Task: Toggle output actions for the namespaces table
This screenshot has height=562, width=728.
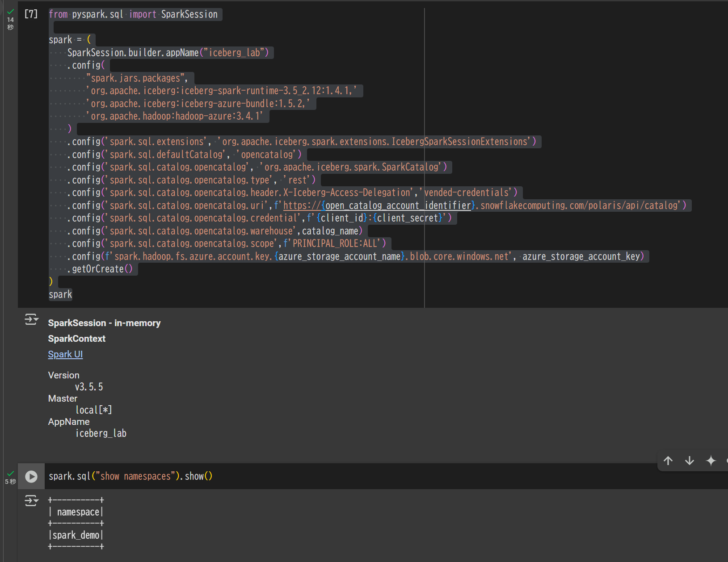Action: (x=31, y=500)
